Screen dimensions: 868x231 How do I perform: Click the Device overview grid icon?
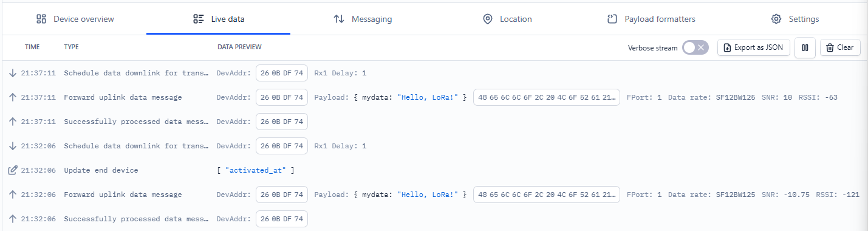[41, 19]
